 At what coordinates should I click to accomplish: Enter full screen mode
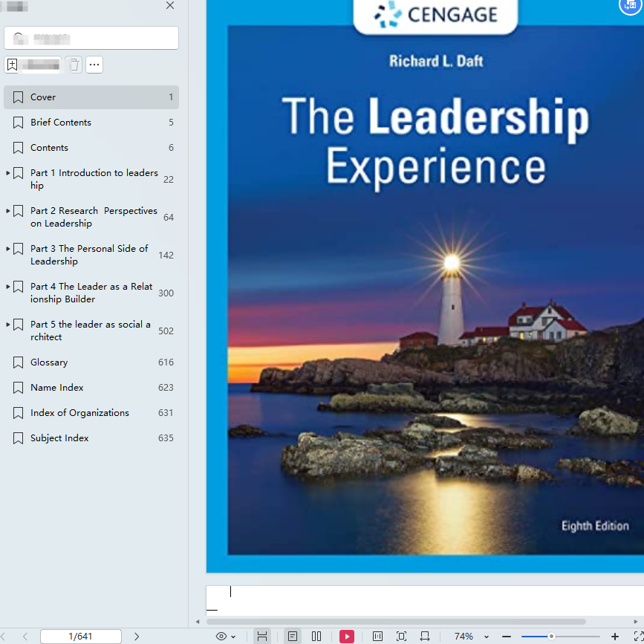639,637
